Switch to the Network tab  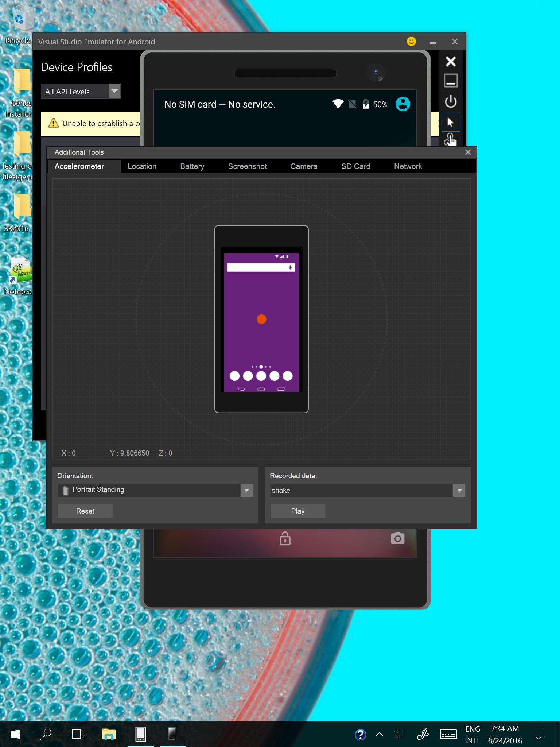click(x=408, y=166)
